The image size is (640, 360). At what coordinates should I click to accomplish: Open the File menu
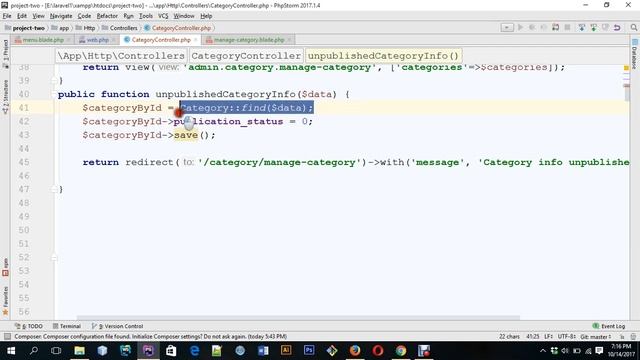coord(7,16)
